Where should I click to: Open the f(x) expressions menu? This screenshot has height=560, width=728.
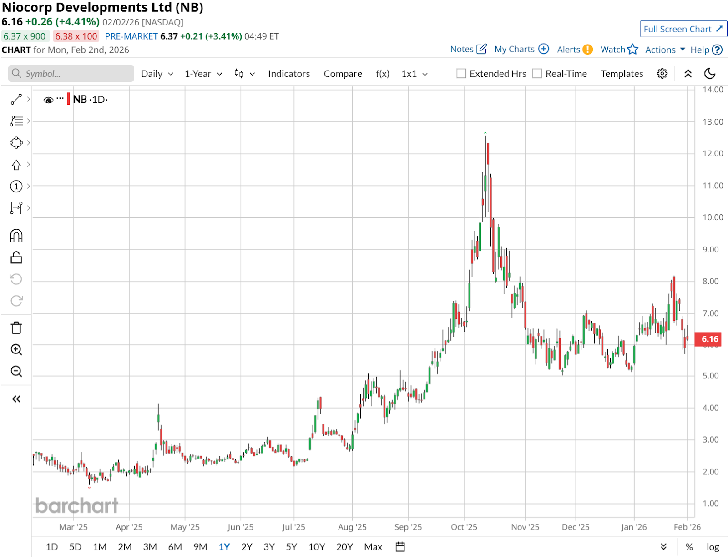coord(382,74)
